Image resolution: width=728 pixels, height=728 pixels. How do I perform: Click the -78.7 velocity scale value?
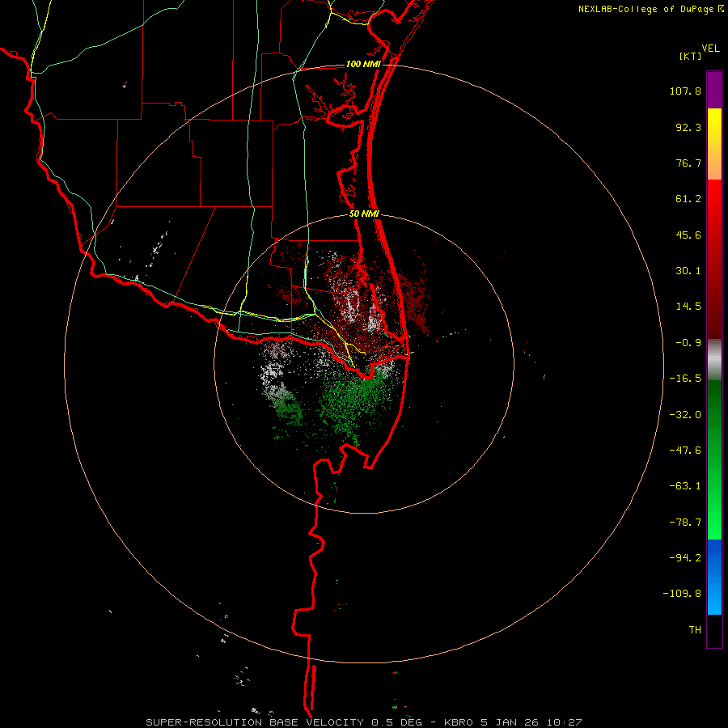[685, 523]
